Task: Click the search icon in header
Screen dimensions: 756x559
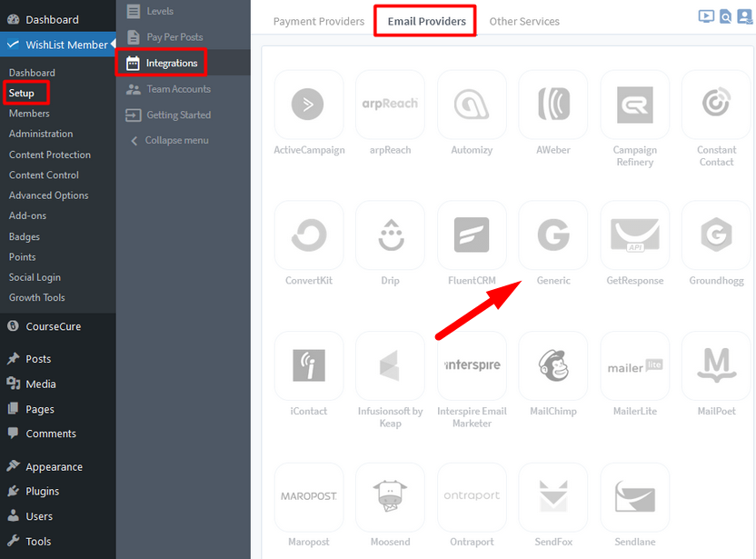Action: [x=726, y=17]
